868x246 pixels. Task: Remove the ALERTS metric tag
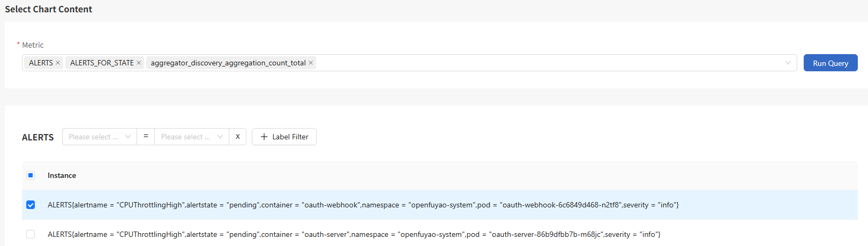click(58, 63)
